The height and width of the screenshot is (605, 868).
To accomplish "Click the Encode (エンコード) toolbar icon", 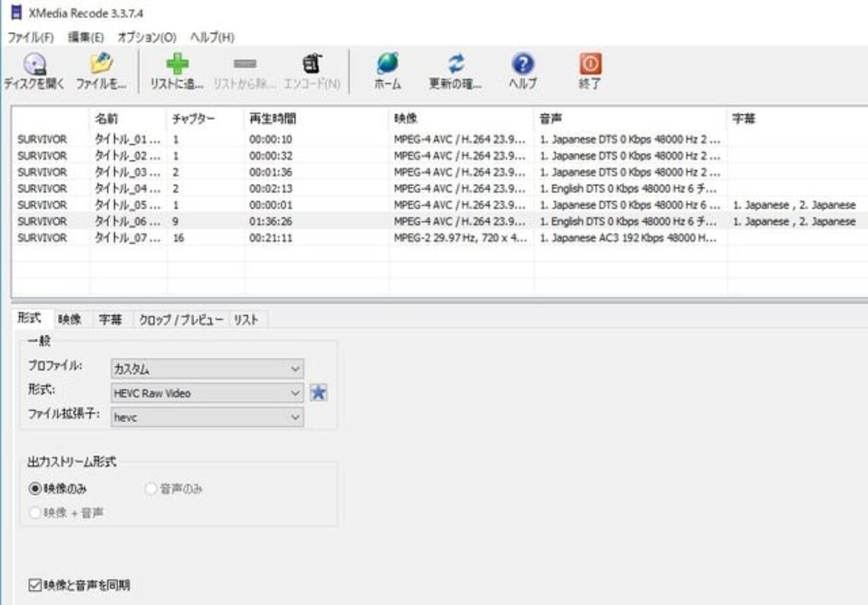I will pos(311,64).
